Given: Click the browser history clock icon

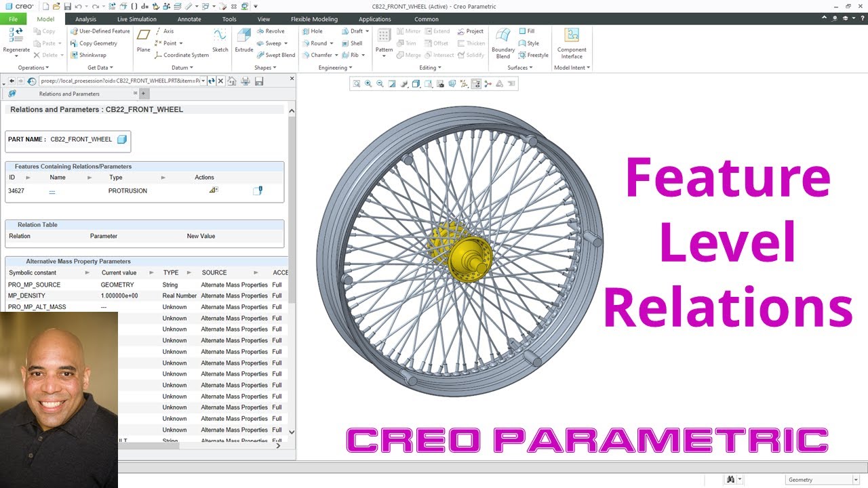Looking at the screenshot, I should [32, 81].
